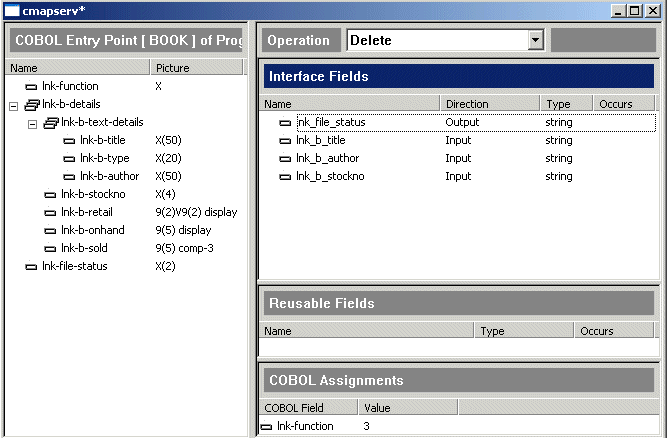Sort by Direction column header
The image size is (667, 438).
coord(489,103)
